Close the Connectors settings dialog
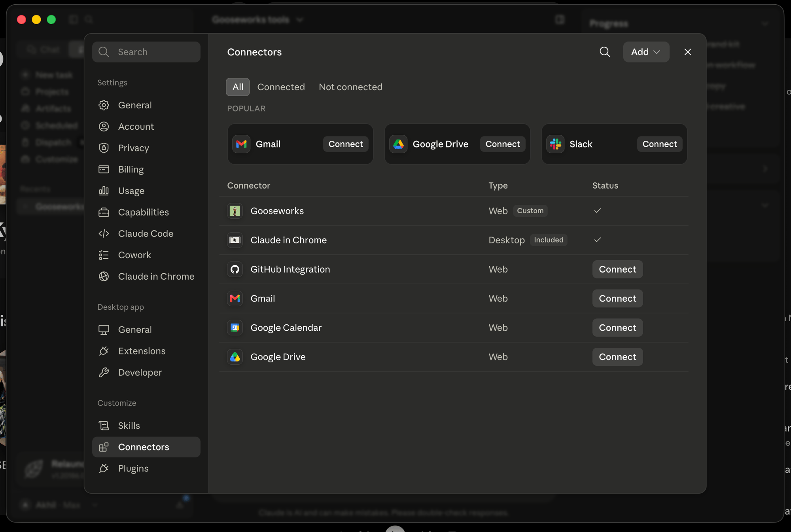 coord(688,52)
